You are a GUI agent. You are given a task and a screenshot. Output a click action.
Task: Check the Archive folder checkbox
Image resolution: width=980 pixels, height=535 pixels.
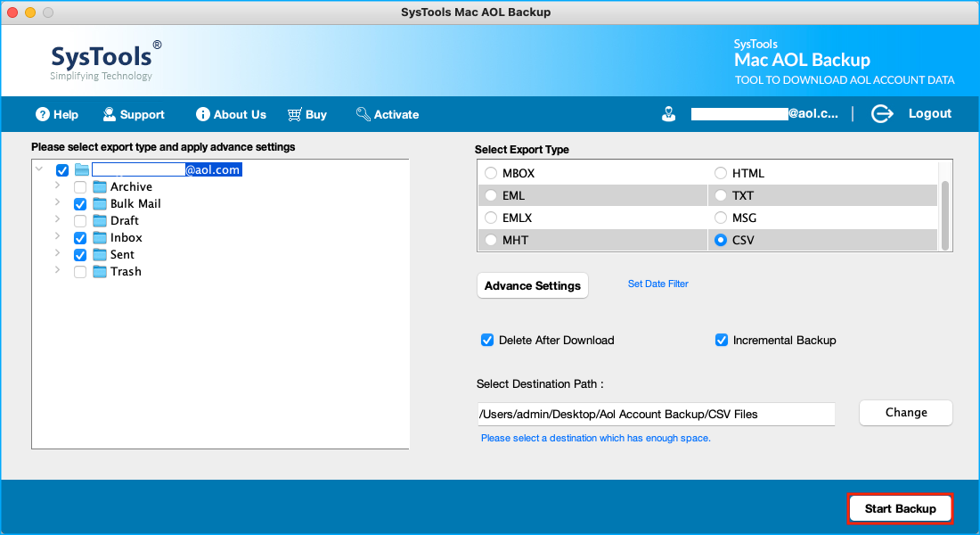[80, 187]
